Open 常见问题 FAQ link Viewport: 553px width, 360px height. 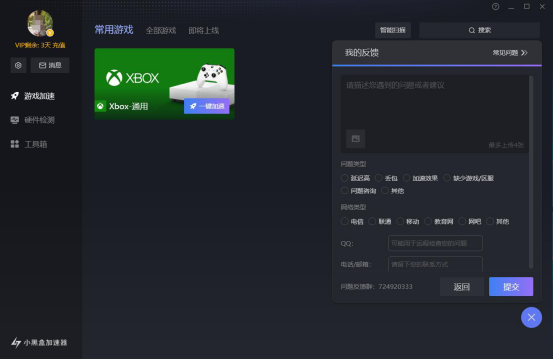505,53
